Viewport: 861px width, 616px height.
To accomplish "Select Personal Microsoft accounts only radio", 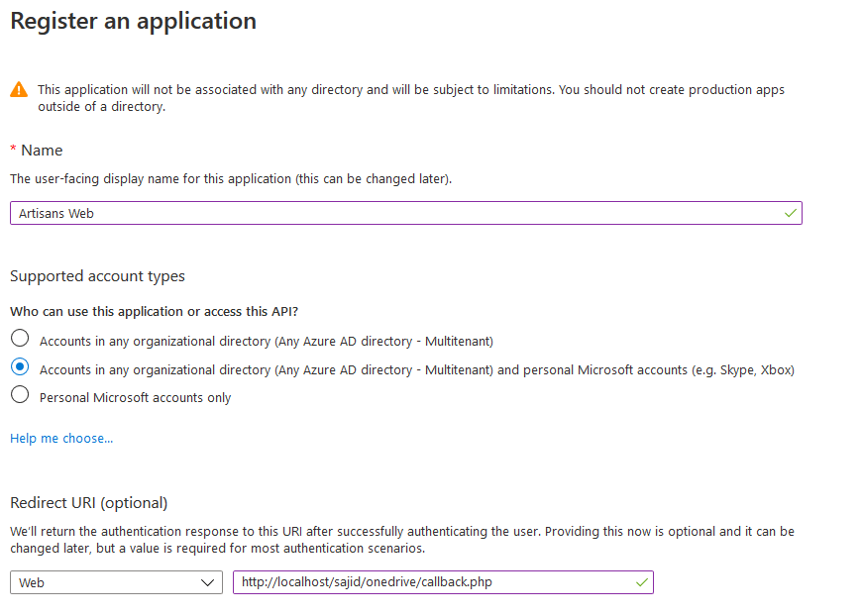I will click(20, 395).
